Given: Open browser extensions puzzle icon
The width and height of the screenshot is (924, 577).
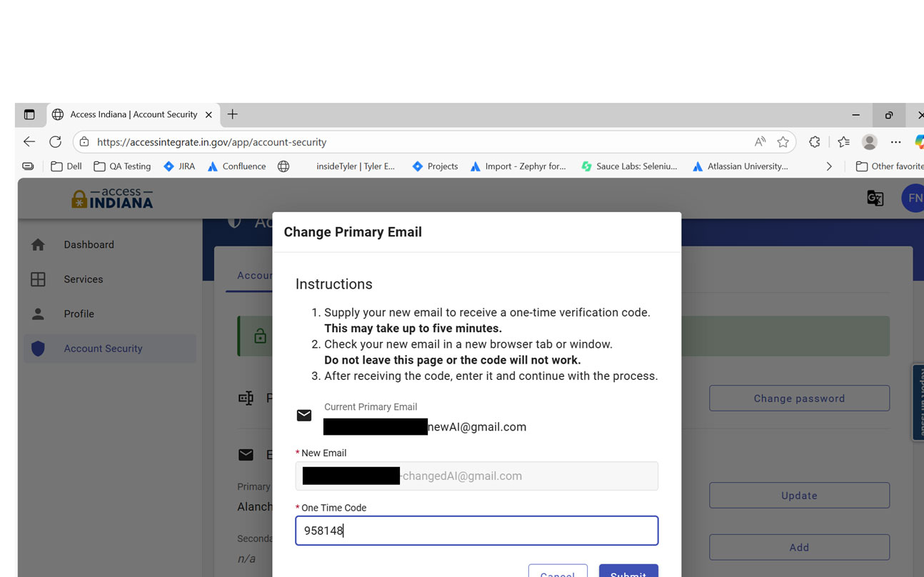Looking at the screenshot, I should 815,142.
